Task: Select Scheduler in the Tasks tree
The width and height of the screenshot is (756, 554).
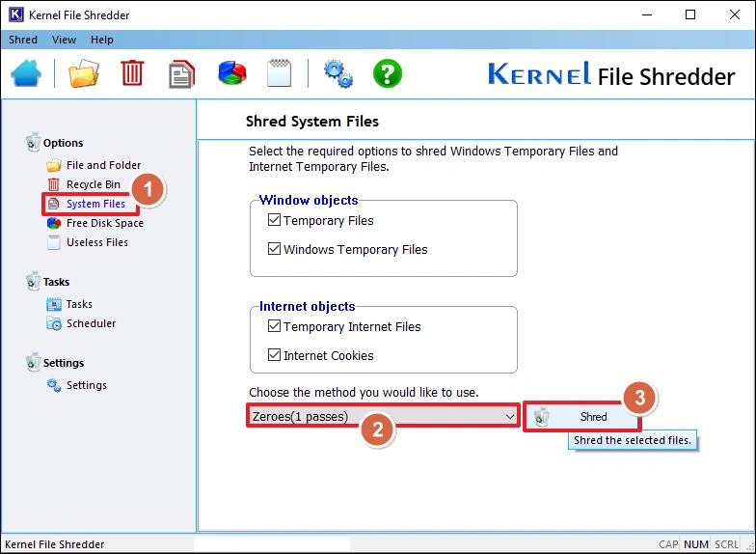Action: click(91, 324)
